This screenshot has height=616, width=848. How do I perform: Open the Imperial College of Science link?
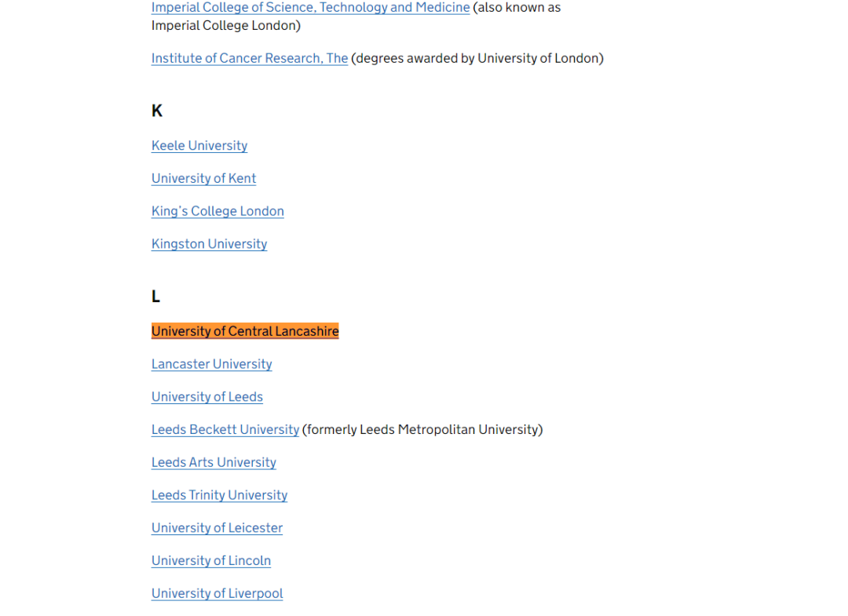pyautogui.click(x=310, y=8)
